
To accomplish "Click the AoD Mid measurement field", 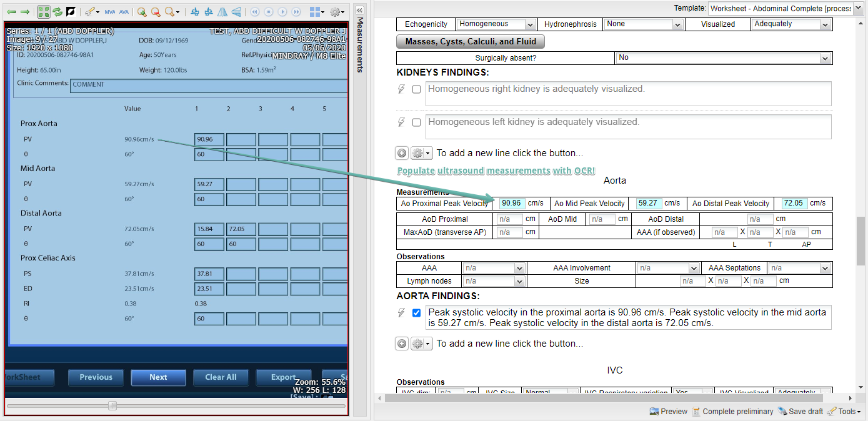I will click(x=602, y=219).
